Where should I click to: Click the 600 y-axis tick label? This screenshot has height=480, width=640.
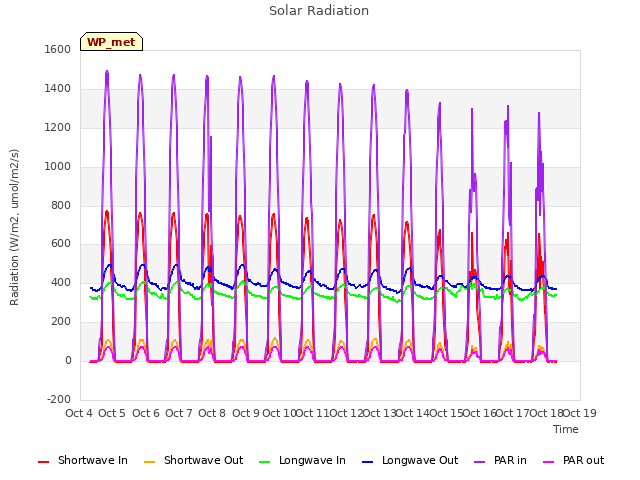[61, 244]
